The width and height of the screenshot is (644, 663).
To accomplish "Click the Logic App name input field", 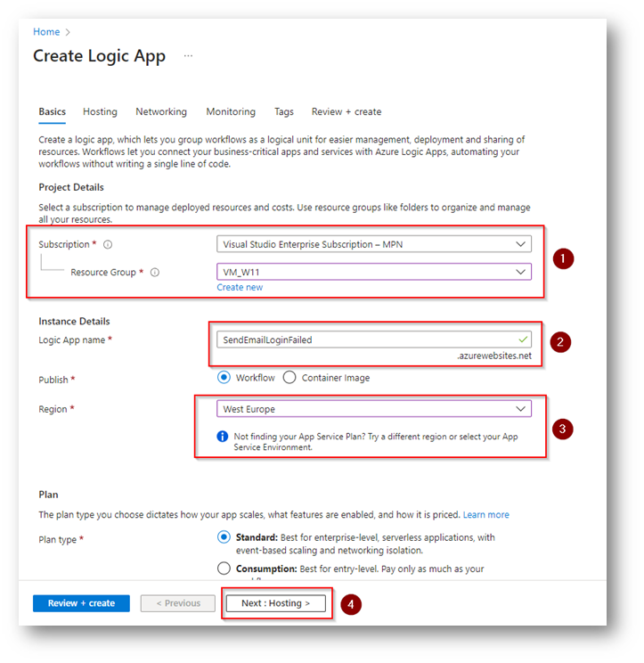I will pos(365,340).
